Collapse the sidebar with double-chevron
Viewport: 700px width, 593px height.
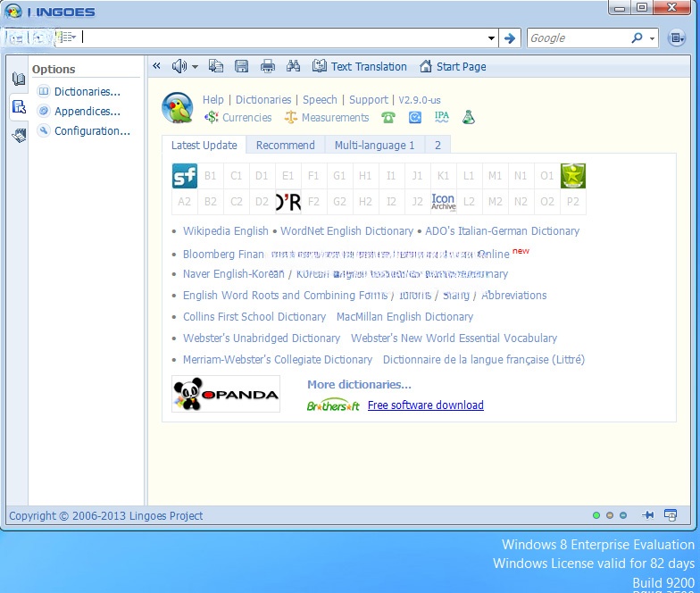156,66
